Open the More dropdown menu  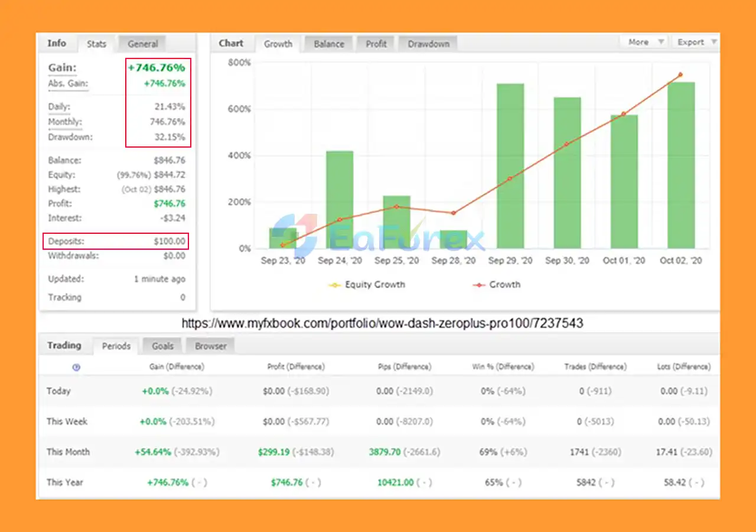(x=644, y=42)
